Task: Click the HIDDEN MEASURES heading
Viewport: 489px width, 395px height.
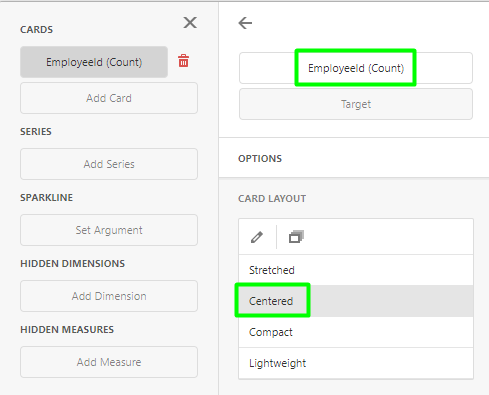Action: pyautogui.click(x=67, y=330)
